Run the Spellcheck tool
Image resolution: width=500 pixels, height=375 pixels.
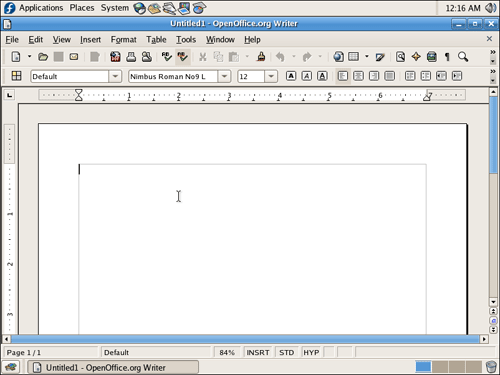click(166, 57)
